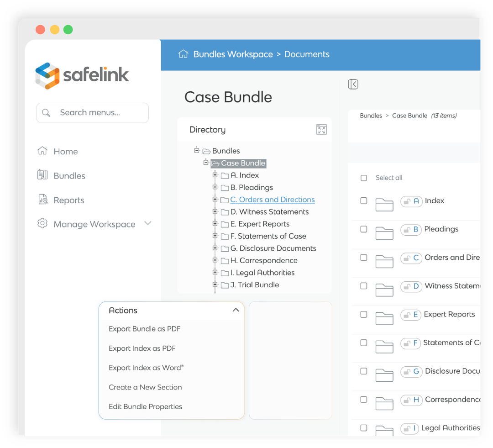Click the Home icon in the sidebar

tap(42, 151)
